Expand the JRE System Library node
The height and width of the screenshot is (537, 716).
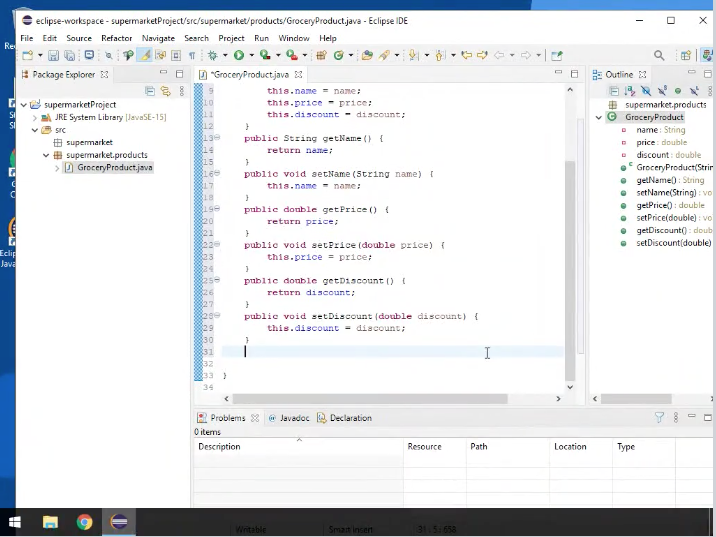(34, 118)
